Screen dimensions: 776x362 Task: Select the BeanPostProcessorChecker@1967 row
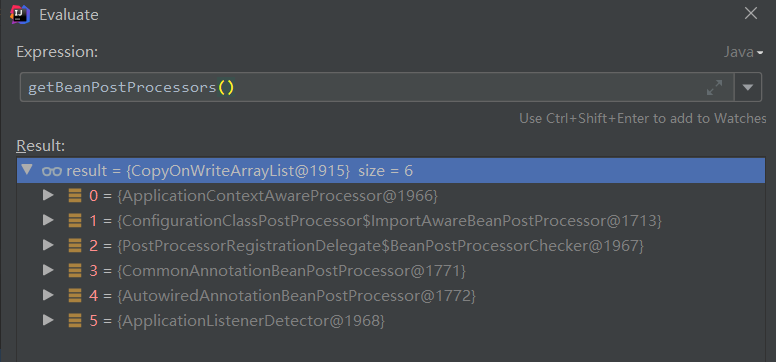[x=391, y=246]
